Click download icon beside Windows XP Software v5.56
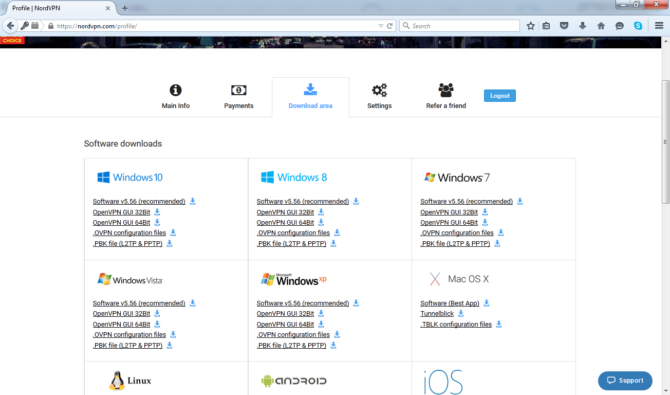 pos(356,303)
